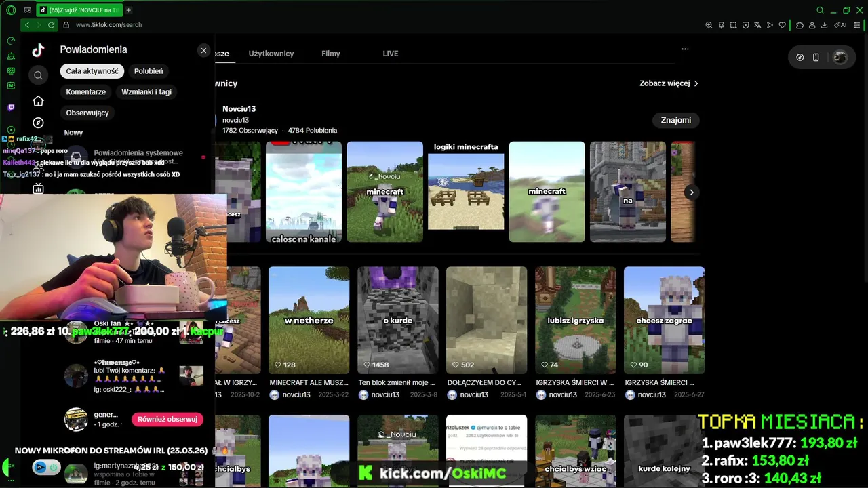Switch to the Filmy tab
The width and height of the screenshot is (868, 488).
[x=331, y=54]
